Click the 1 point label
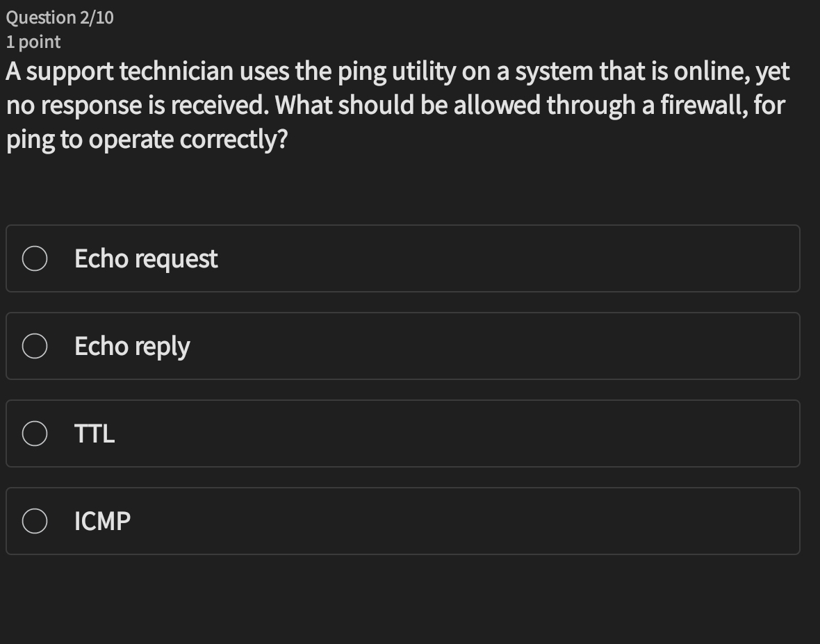This screenshot has width=820, height=644. coord(31,42)
